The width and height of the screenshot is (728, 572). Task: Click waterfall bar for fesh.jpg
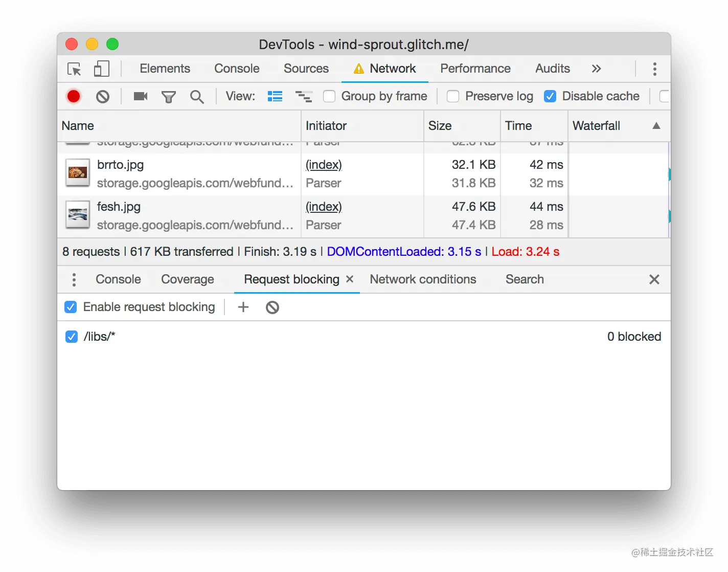[x=669, y=216]
